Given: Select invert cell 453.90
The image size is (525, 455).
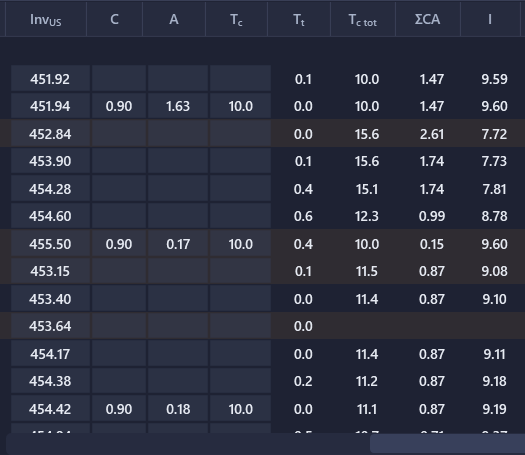Looking at the screenshot, I should [50, 161].
